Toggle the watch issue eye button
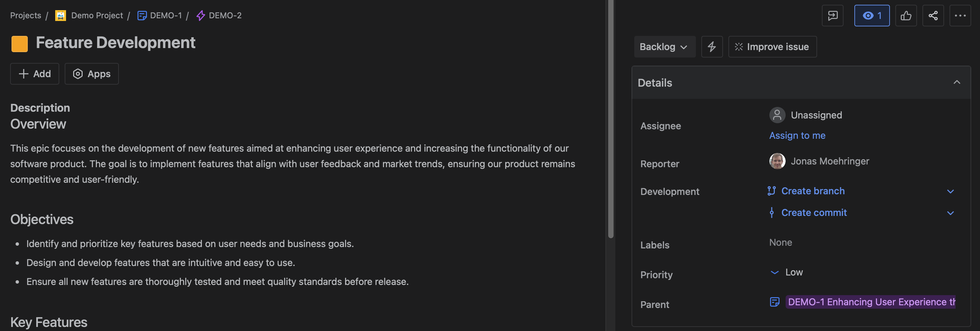The image size is (980, 331). tap(872, 16)
